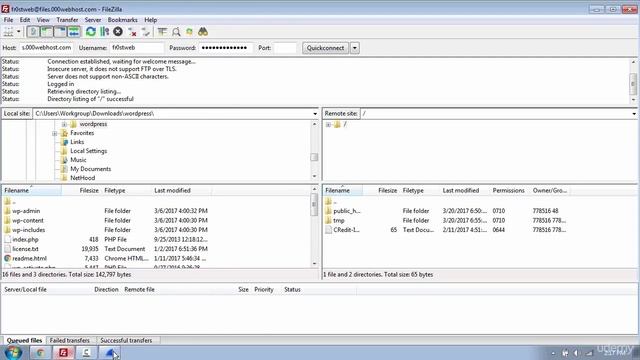The height and width of the screenshot is (360, 640).
Task: Select the wp-includes folder icon
Action: coord(7,230)
